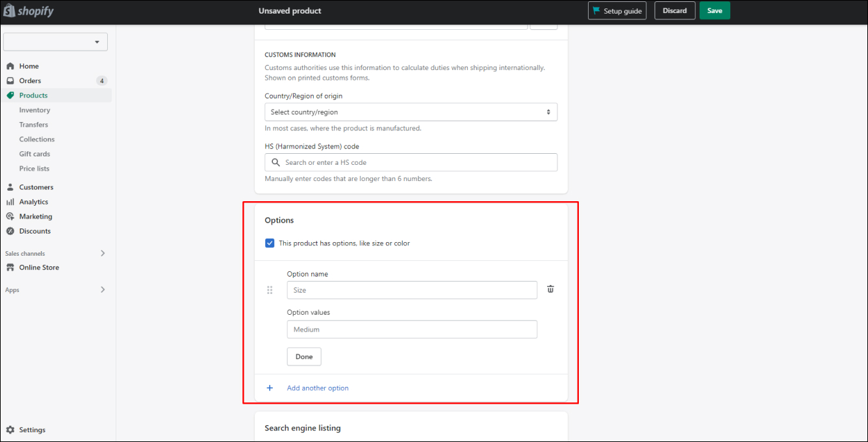
Task: Go to Gift cards under Products
Action: click(34, 154)
